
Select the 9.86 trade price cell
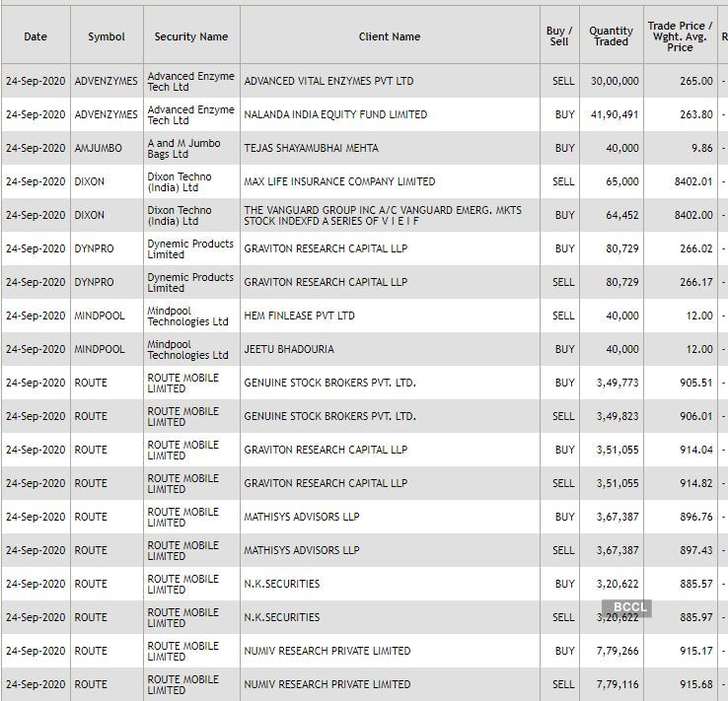701,148
